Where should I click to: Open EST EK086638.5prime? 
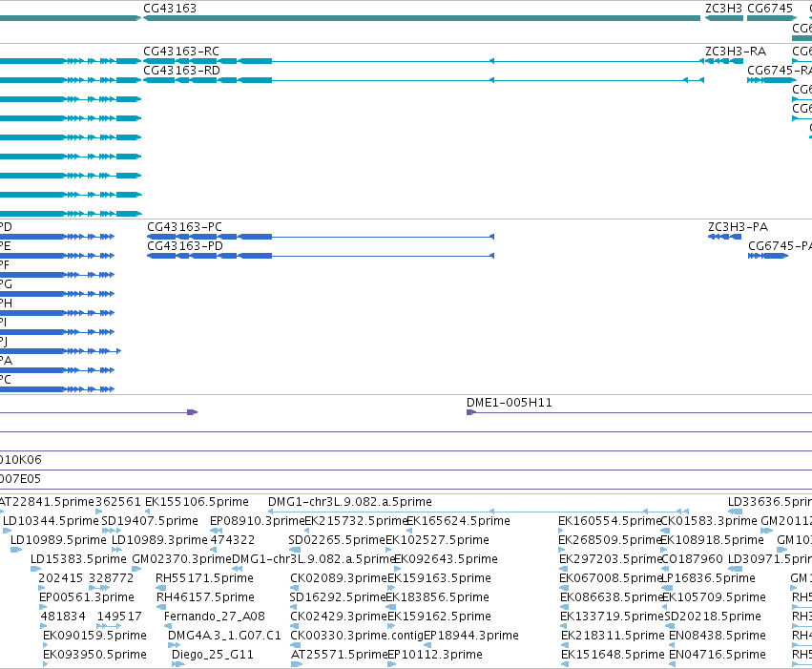pyautogui.click(x=613, y=597)
